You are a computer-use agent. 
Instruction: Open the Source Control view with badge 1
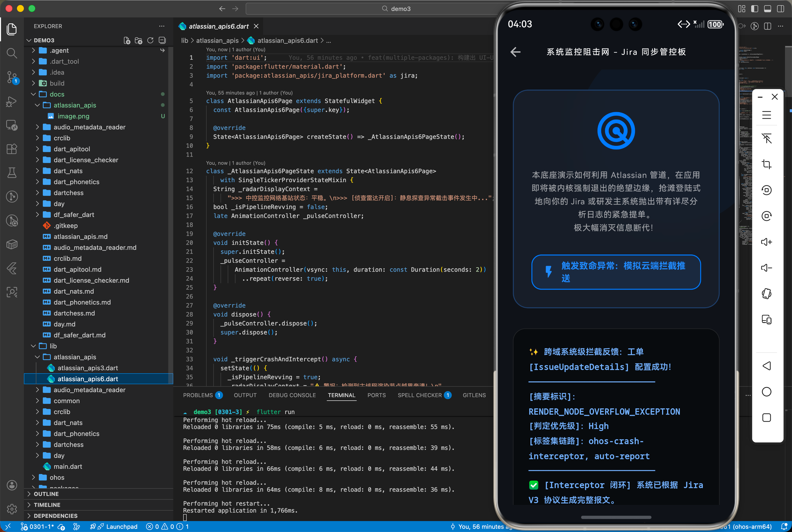click(12, 77)
